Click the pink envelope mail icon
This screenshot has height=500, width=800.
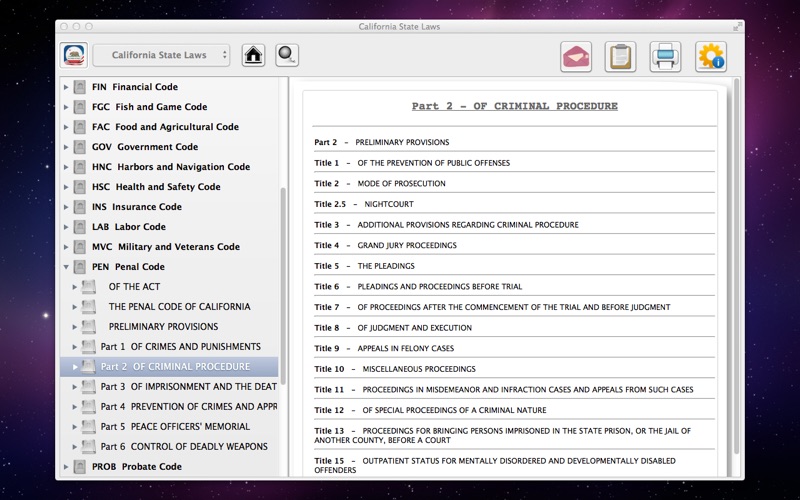pyautogui.click(x=576, y=57)
